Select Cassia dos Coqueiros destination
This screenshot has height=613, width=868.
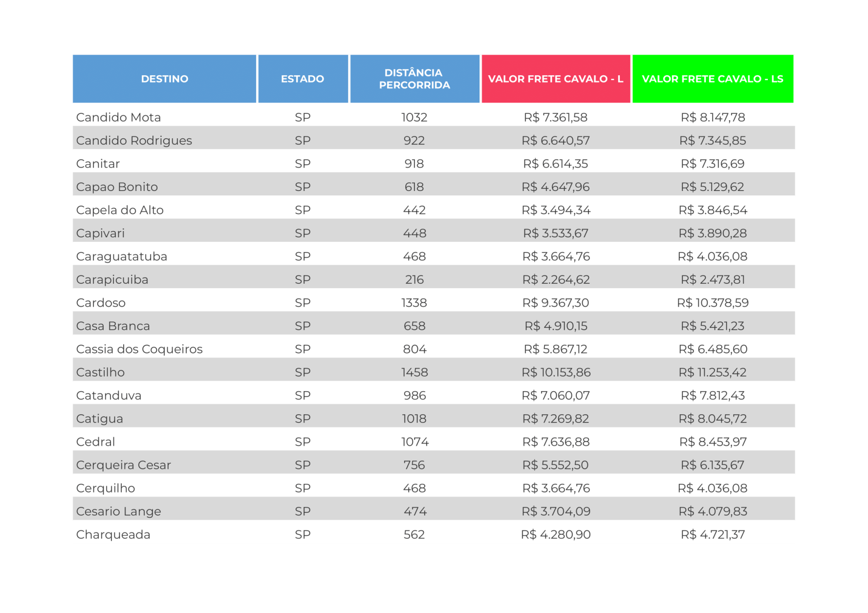(139, 349)
